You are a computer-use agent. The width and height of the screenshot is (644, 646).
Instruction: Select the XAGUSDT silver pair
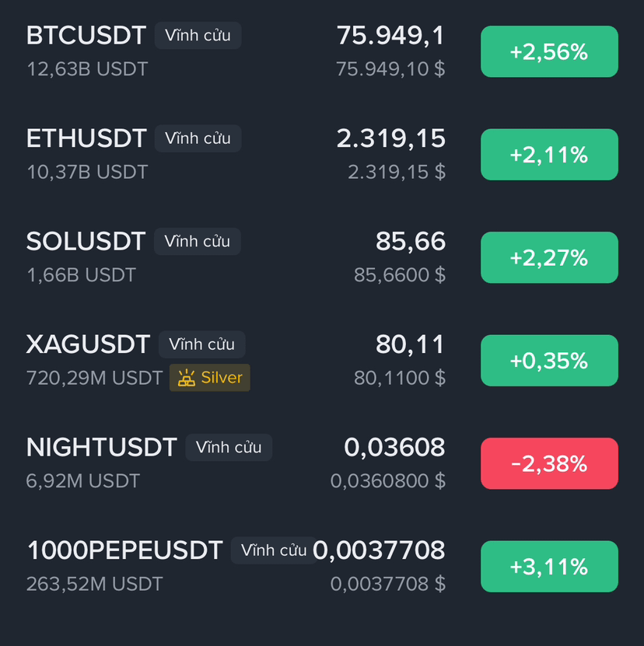pos(322,361)
